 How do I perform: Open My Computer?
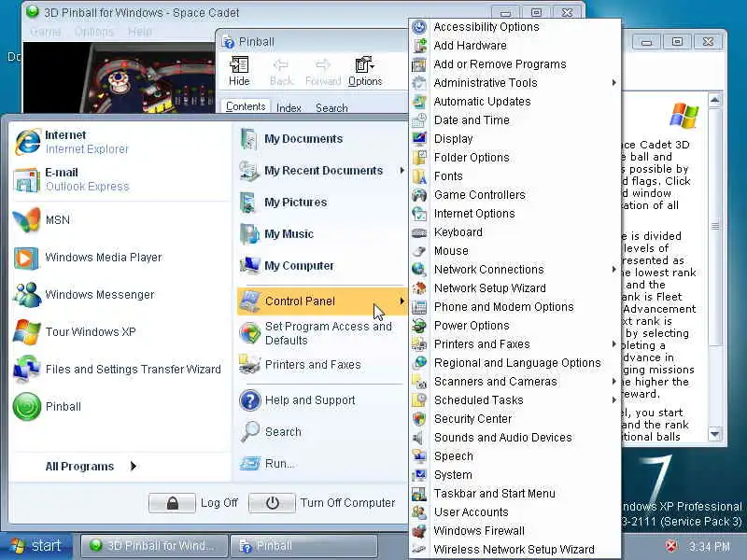click(322, 266)
